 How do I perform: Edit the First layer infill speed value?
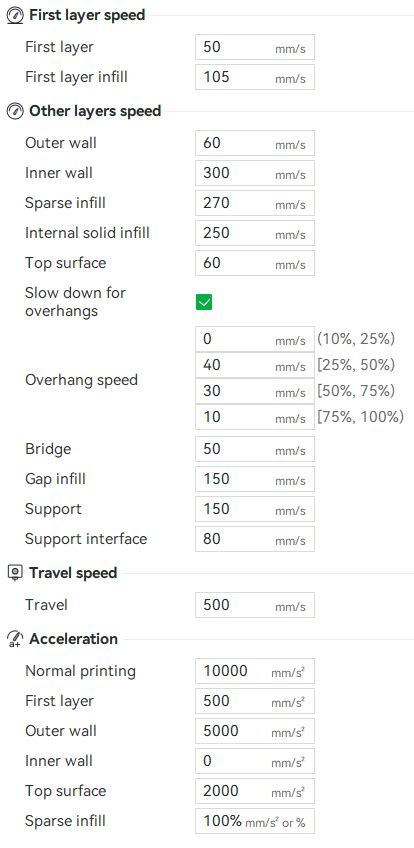(x=255, y=77)
